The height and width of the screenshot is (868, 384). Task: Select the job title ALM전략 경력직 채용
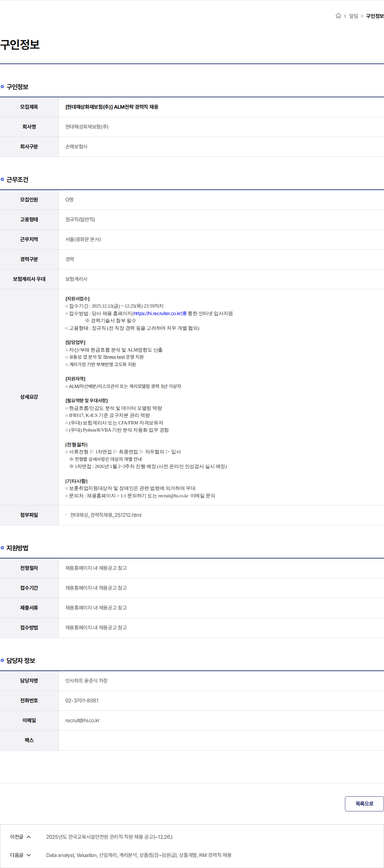(x=112, y=107)
